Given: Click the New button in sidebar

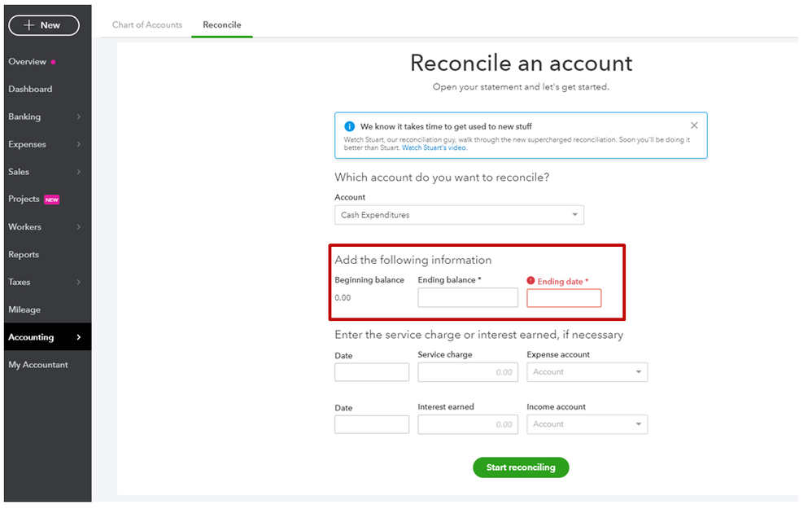Looking at the screenshot, I should click(44, 25).
